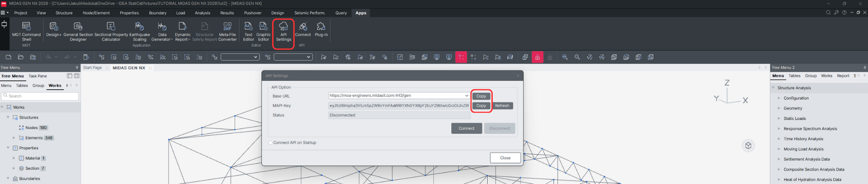The image size is (868, 184).
Task: Open the help question mark icon
Action: point(844,13)
